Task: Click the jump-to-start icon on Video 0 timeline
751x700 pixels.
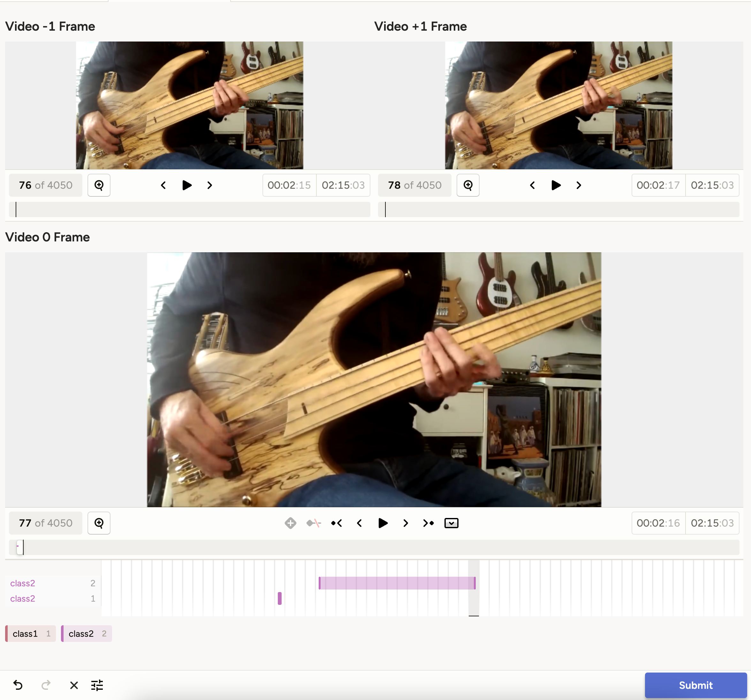Action: [337, 523]
